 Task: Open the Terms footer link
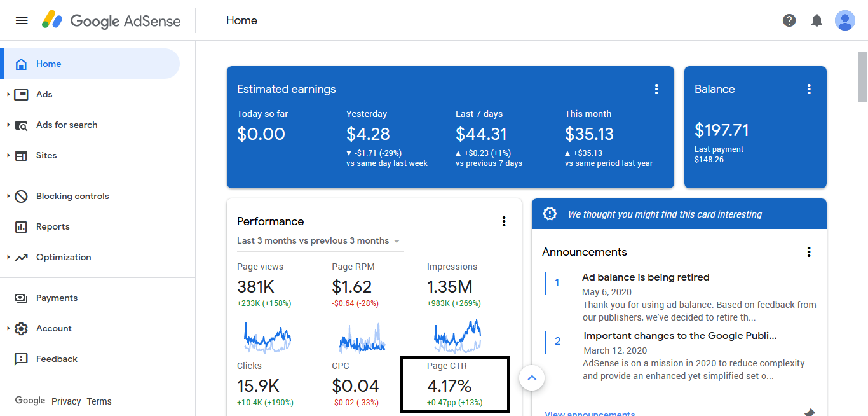(x=99, y=401)
